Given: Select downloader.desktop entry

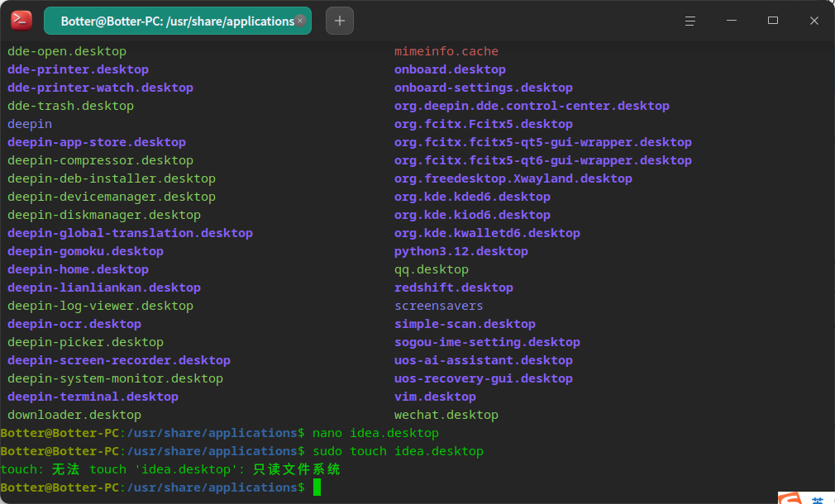Looking at the screenshot, I should click(74, 415).
